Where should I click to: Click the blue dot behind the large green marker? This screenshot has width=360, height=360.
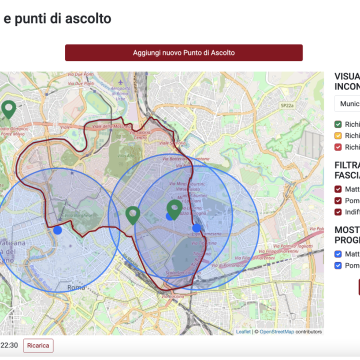pyautogui.click(x=169, y=216)
